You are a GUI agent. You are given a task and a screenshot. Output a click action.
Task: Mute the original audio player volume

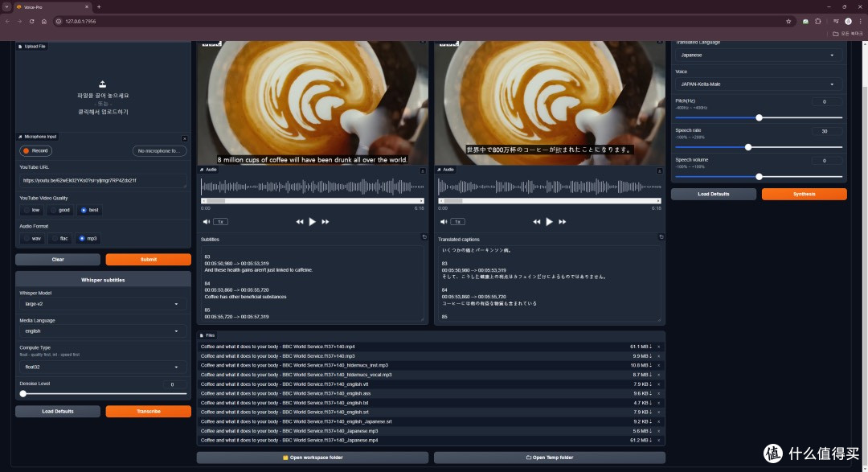click(206, 222)
